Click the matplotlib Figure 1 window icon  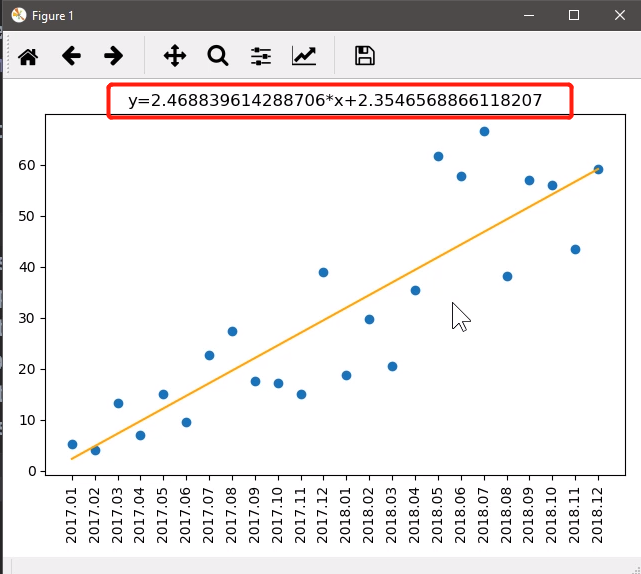(x=19, y=16)
